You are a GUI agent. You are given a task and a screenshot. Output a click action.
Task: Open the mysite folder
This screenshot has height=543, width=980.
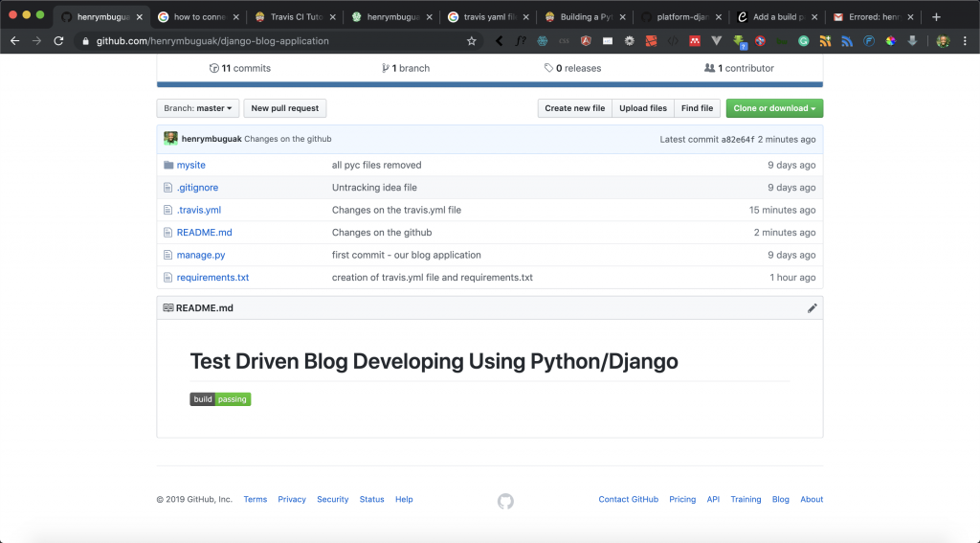pos(191,165)
